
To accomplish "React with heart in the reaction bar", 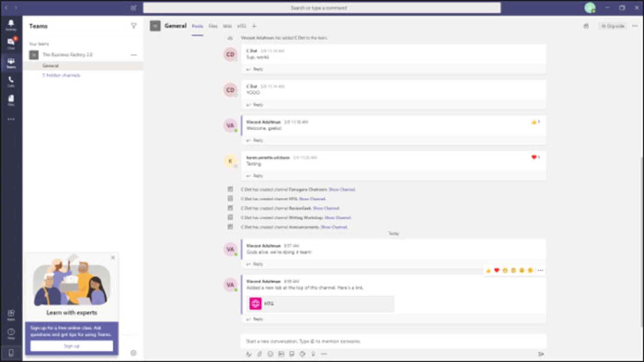I will point(496,270).
